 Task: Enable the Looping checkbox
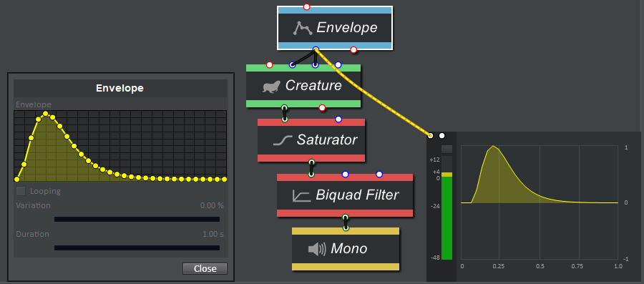pos(21,191)
